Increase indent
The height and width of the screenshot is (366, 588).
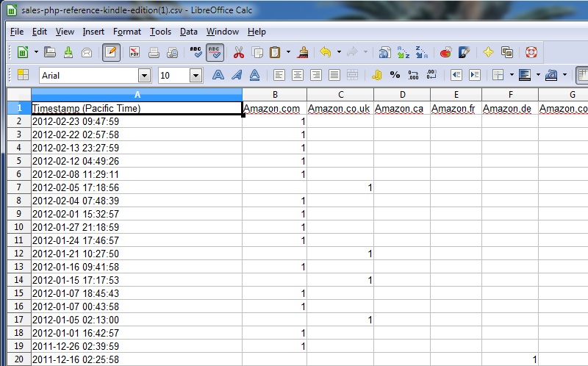click(474, 75)
